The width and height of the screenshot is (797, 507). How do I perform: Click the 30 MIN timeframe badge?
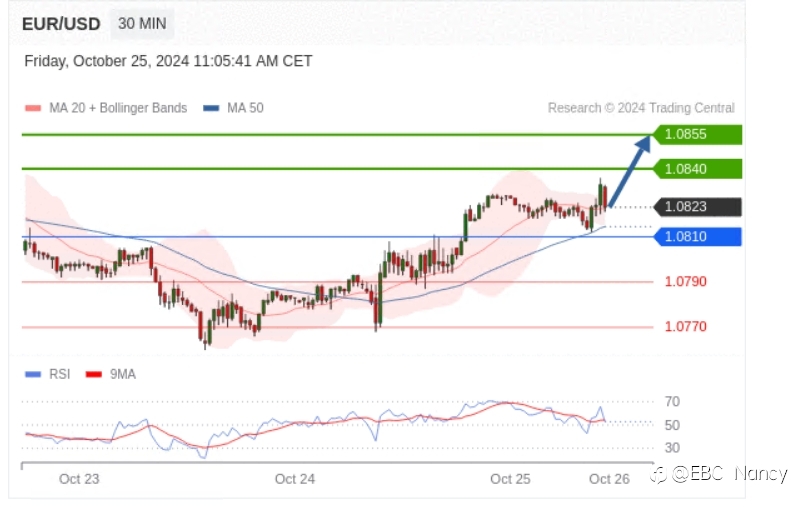pos(142,24)
